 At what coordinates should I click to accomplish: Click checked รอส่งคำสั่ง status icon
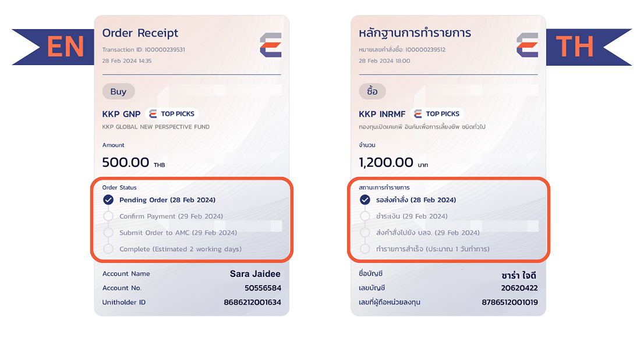tap(365, 200)
